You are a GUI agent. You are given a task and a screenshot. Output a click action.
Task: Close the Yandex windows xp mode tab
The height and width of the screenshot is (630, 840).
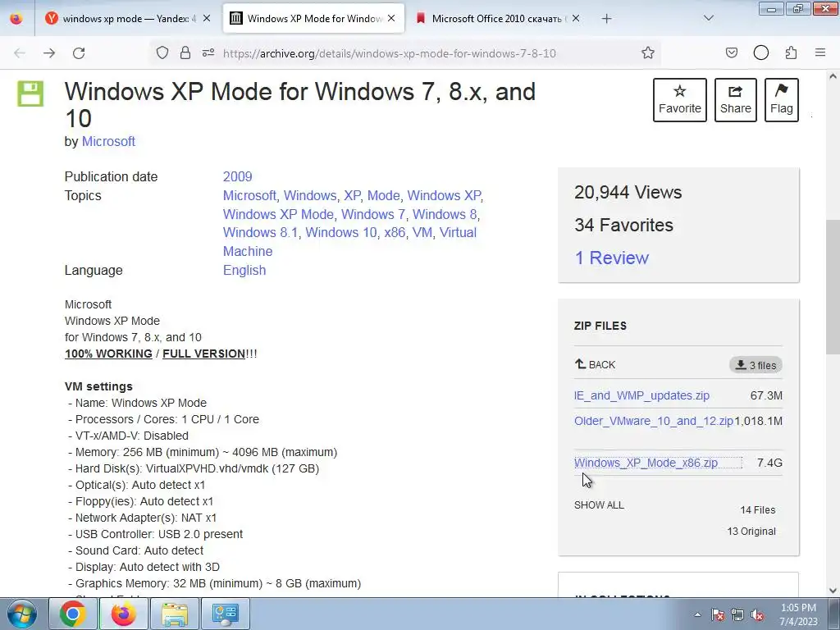207,18
